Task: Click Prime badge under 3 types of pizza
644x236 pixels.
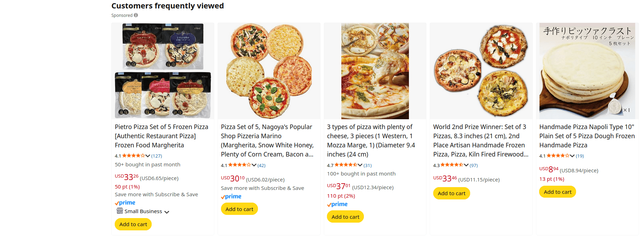Action: 337,204
